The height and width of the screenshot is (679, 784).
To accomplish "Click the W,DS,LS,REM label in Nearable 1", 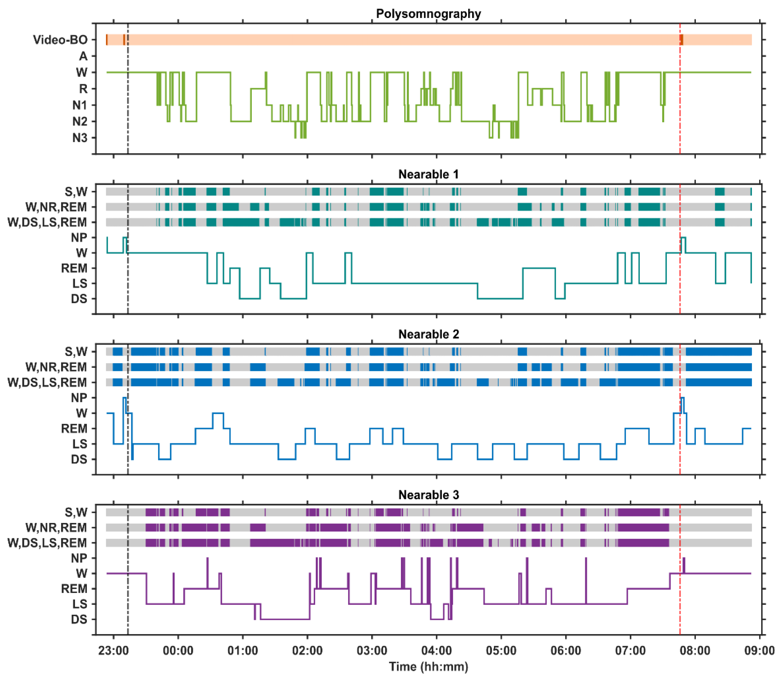I will click(x=47, y=222).
